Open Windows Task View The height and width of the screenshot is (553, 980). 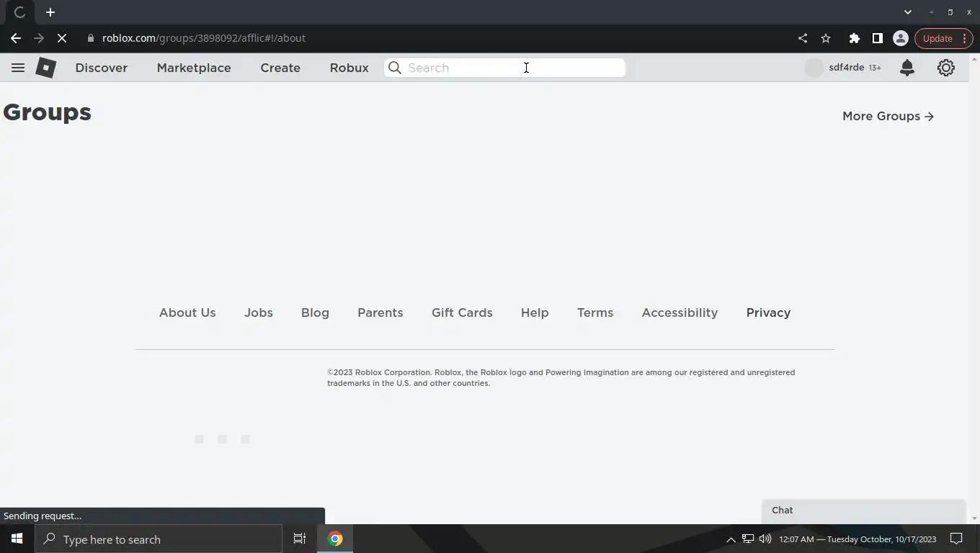point(300,539)
